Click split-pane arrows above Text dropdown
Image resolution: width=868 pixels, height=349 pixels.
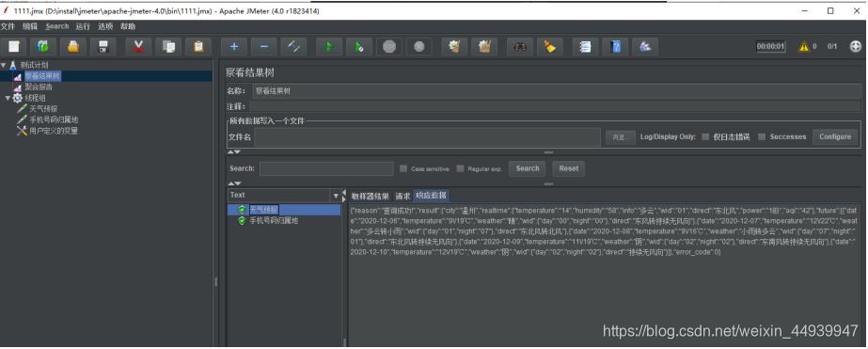(235, 183)
